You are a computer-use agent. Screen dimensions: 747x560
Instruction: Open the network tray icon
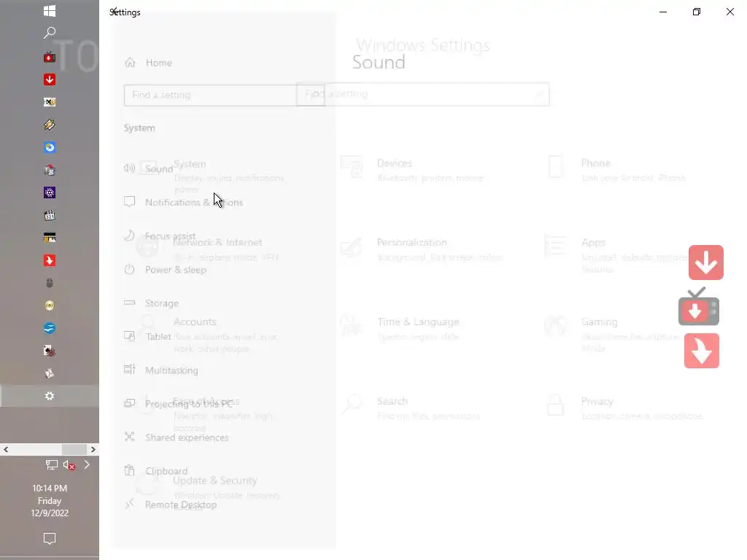pyautogui.click(x=52, y=464)
